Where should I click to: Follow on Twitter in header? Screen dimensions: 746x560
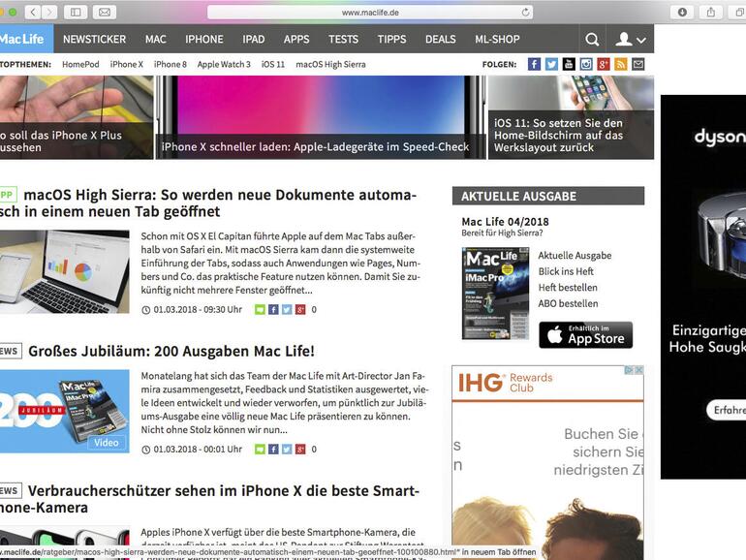click(x=551, y=64)
